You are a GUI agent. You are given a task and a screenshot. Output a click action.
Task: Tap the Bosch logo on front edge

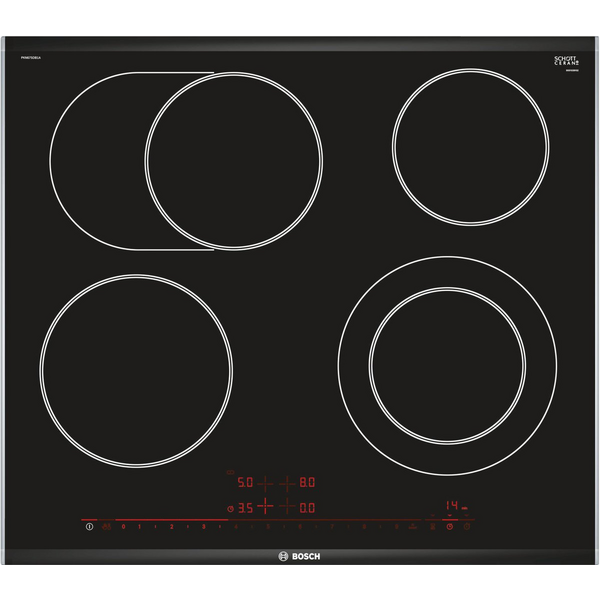pos(300,557)
